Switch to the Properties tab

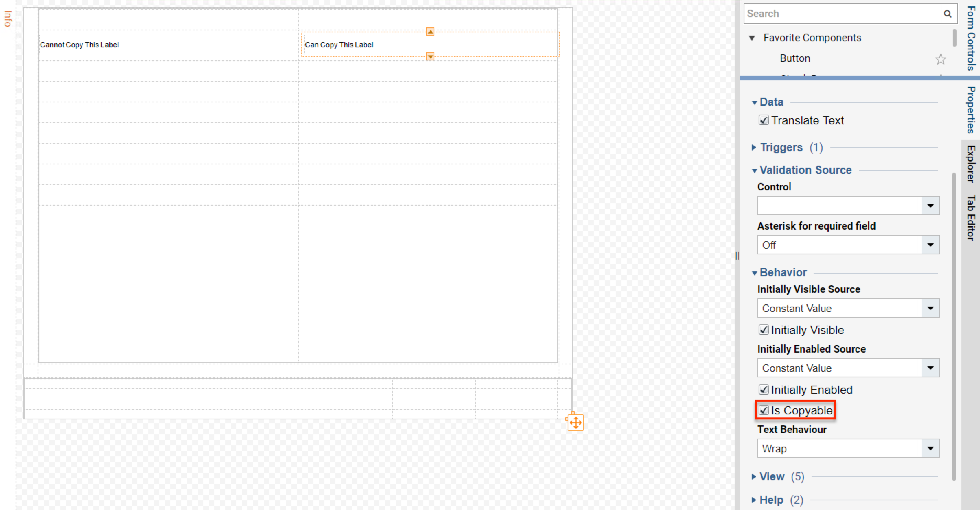pyautogui.click(x=971, y=110)
